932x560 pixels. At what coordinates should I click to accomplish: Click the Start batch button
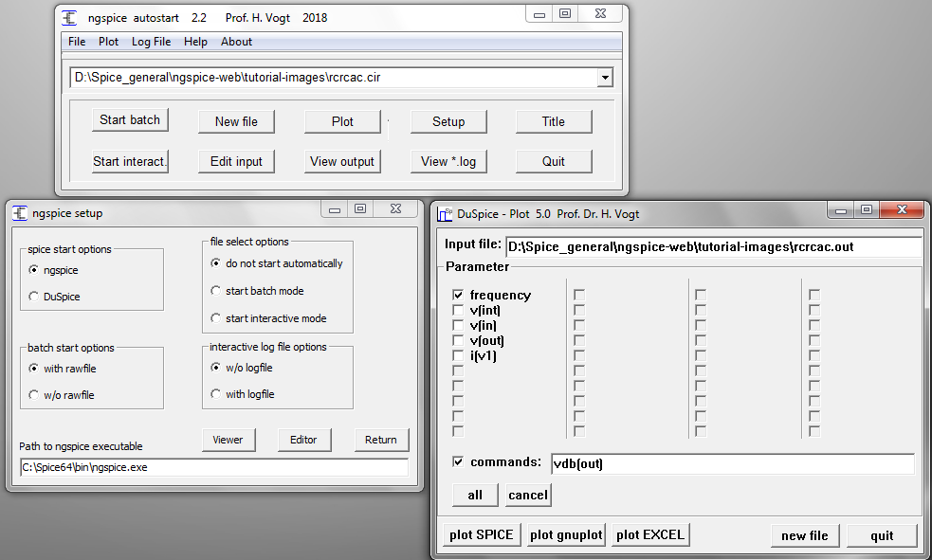pyautogui.click(x=130, y=120)
